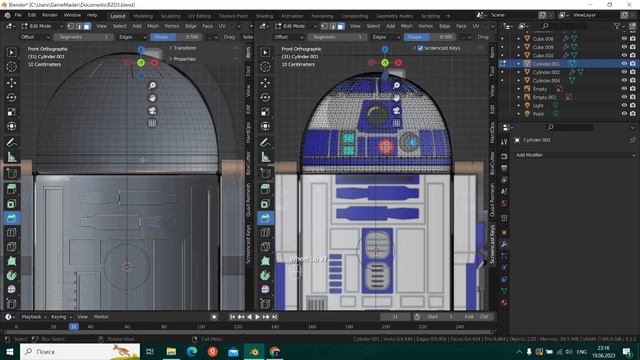Expand the Cylinder.002 tree item
The width and height of the screenshot is (640, 360).
pyautogui.click(x=519, y=72)
